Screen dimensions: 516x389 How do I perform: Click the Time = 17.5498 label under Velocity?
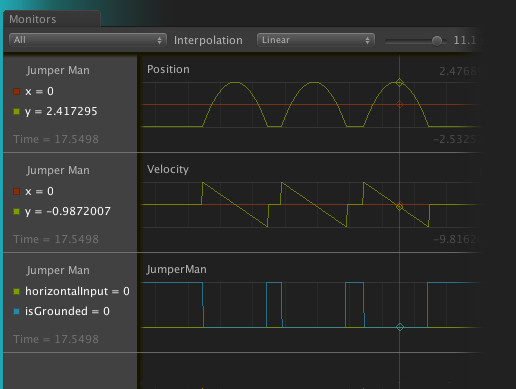click(x=56, y=239)
